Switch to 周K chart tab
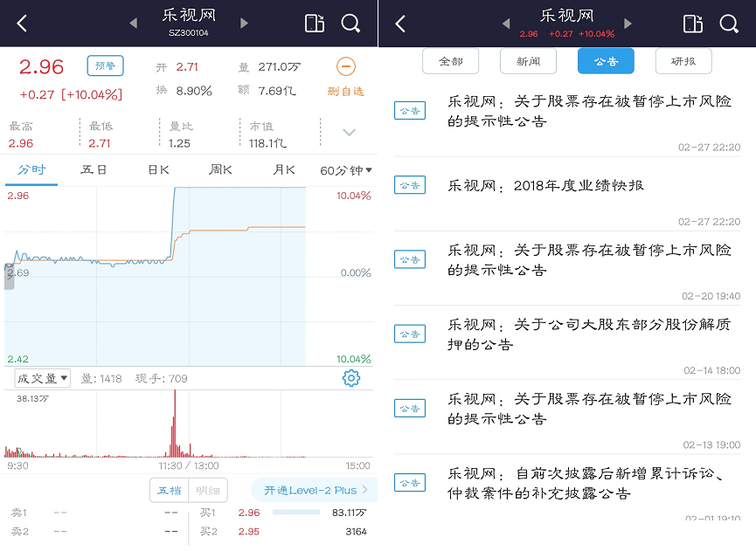The width and height of the screenshot is (756, 551). pos(220,169)
